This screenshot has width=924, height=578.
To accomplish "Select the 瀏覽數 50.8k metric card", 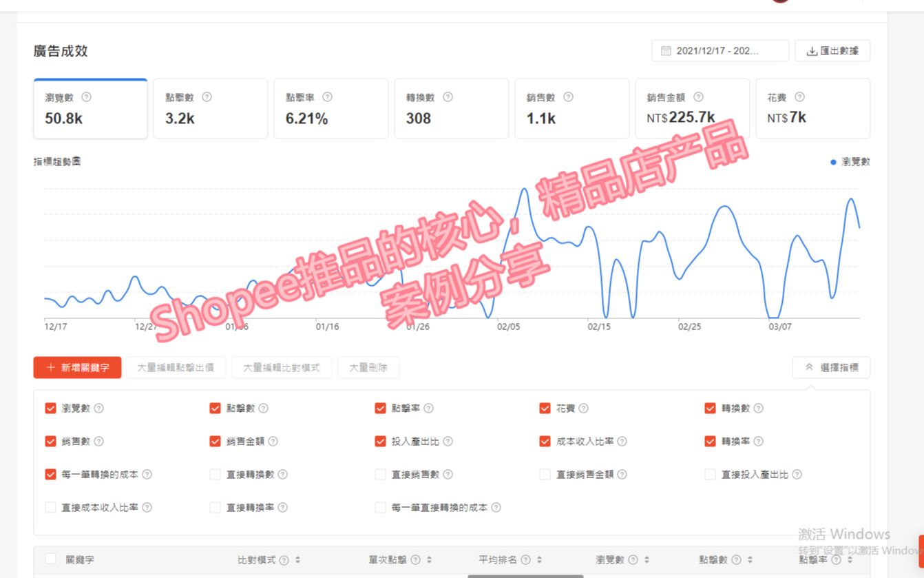I will [x=90, y=109].
